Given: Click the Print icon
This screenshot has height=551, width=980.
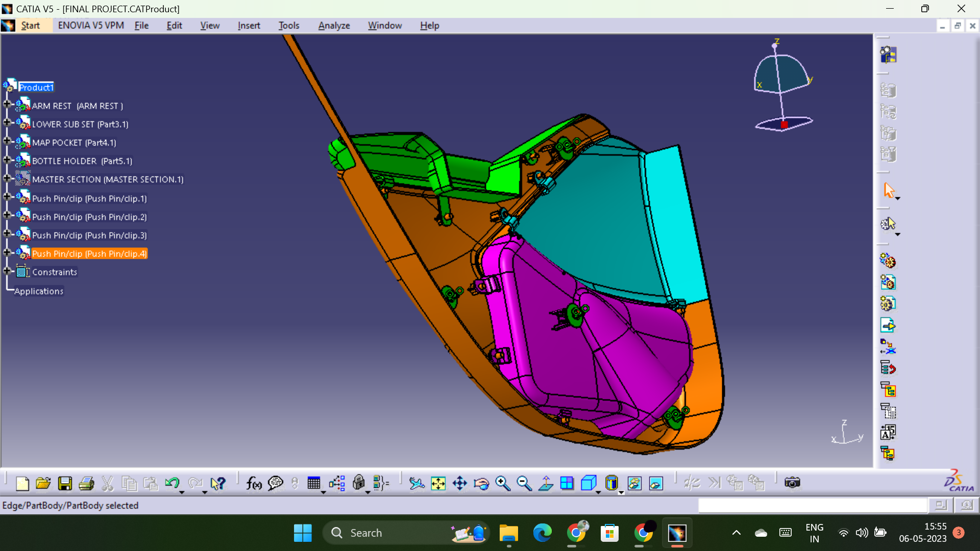Looking at the screenshot, I should click(x=86, y=483).
